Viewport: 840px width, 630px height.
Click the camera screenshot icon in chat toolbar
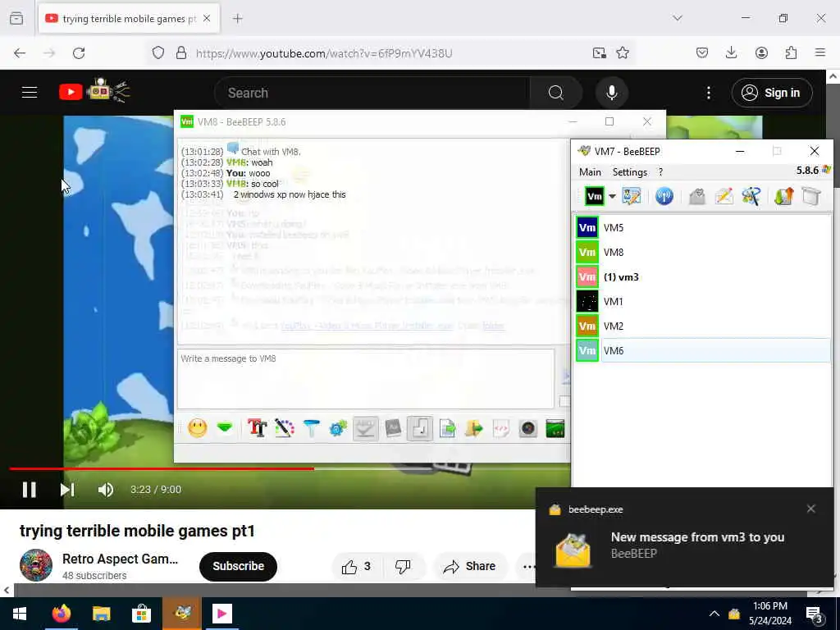[x=528, y=428]
